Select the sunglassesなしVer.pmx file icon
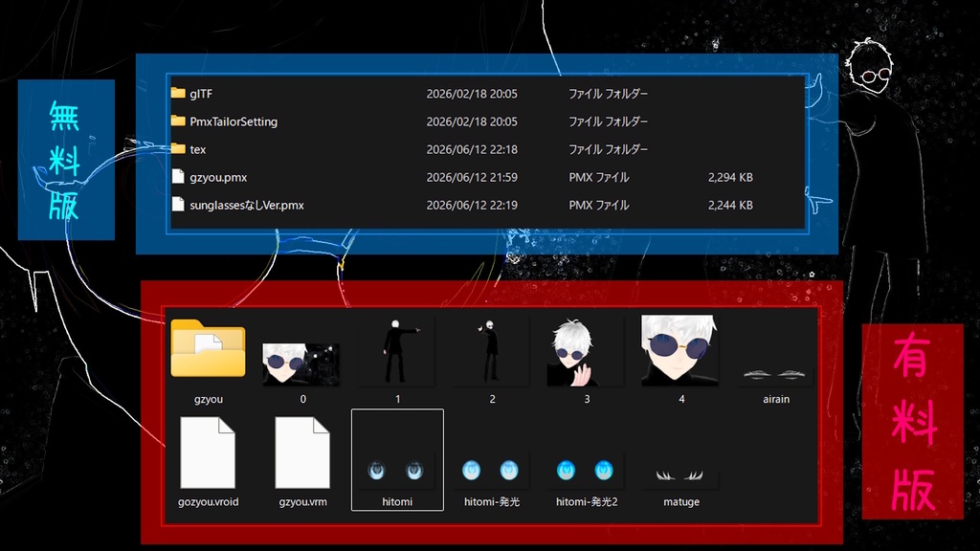Viewport: 980px width, 551px height. (x=178, y=205)
